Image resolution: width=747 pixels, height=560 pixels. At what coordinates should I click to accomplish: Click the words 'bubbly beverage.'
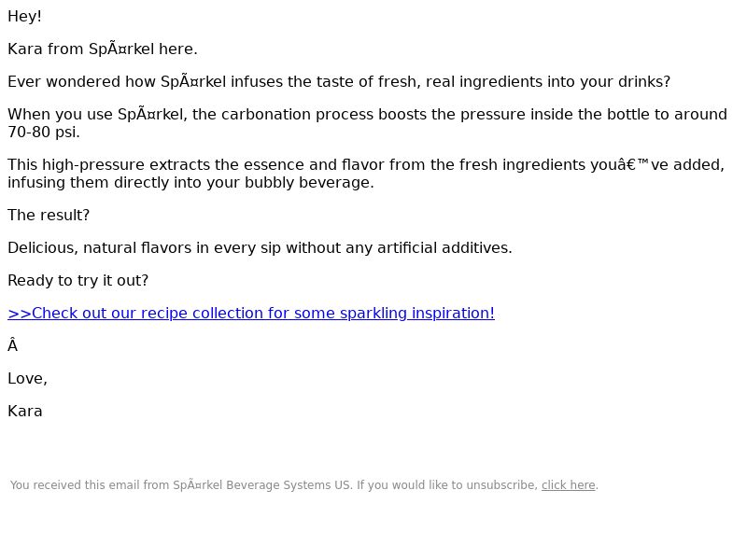pyautogui.click(x=309, y=183)
